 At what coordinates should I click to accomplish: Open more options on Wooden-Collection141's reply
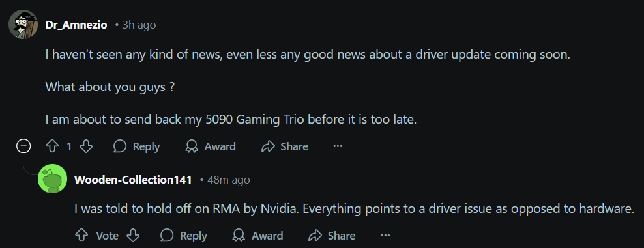(385, 235)
